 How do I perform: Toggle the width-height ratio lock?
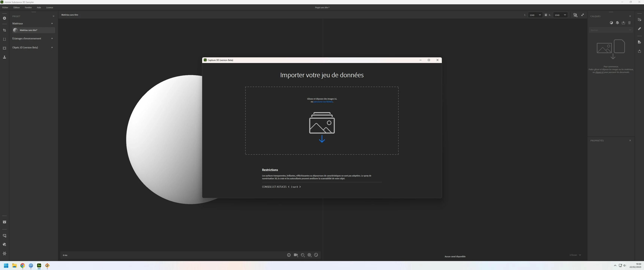pos(546,15)
